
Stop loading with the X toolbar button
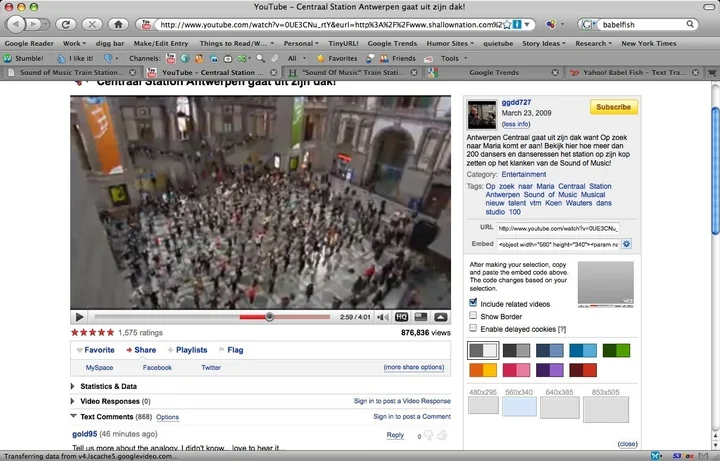92,24
